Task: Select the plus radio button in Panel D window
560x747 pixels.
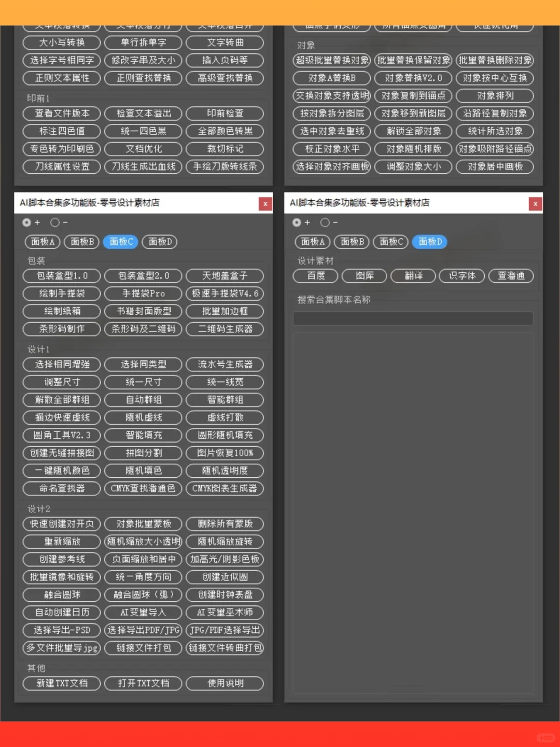Action: point(297,223)
